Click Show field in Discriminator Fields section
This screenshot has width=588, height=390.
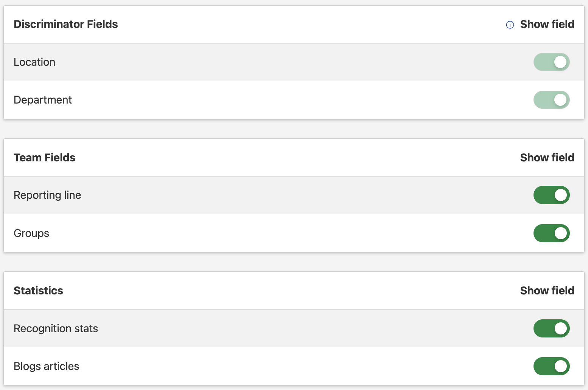tap(547, 24)
